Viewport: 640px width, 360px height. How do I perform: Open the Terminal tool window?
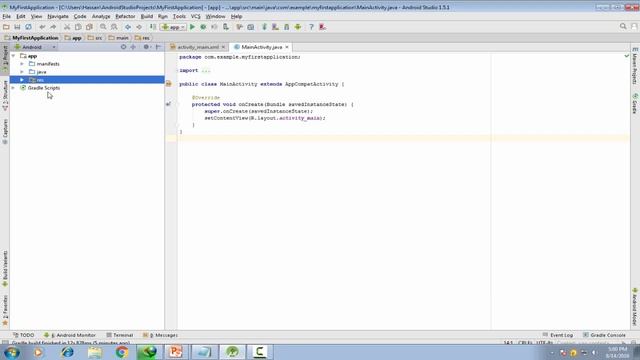pyautogui.click(x=120, y=335)
